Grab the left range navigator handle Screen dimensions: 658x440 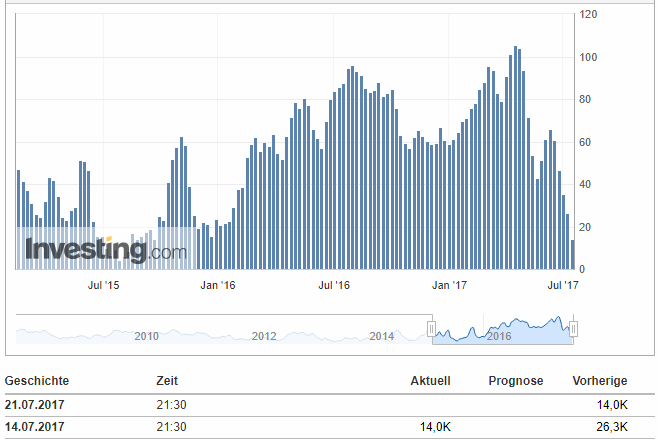pyautogui.click(x=431, y=329)
